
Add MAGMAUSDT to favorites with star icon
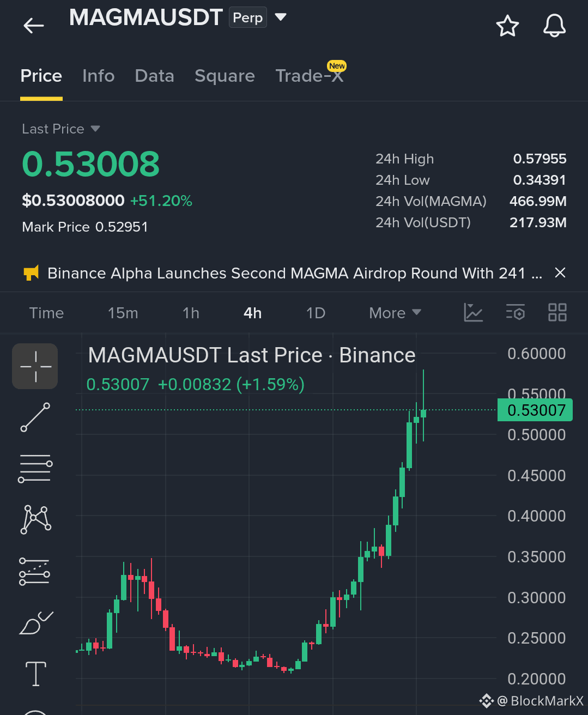[507, 26]
